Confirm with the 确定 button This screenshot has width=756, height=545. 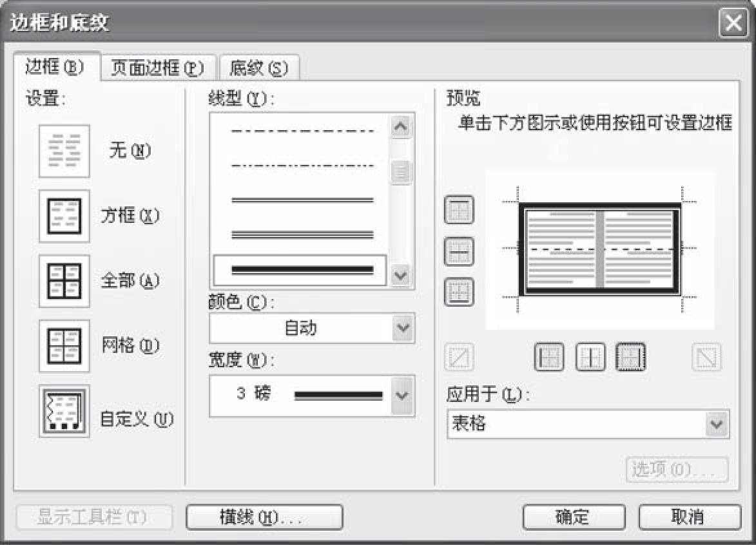tap(574, 517)
